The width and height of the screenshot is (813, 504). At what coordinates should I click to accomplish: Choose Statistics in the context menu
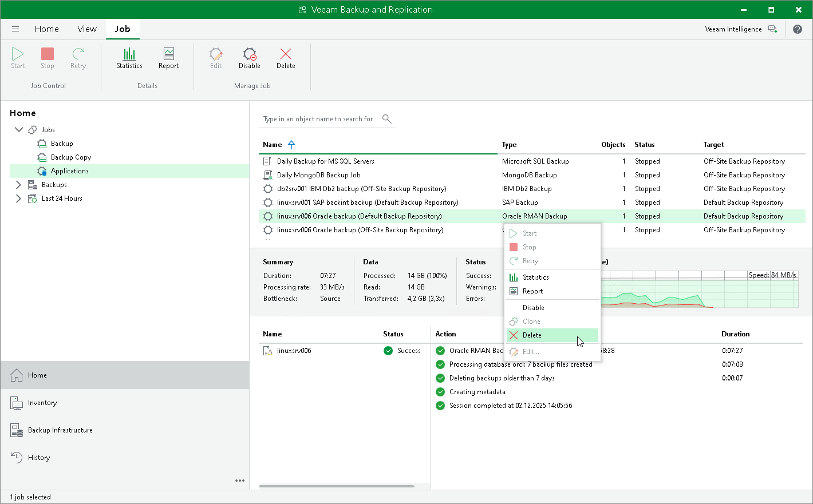552,277
